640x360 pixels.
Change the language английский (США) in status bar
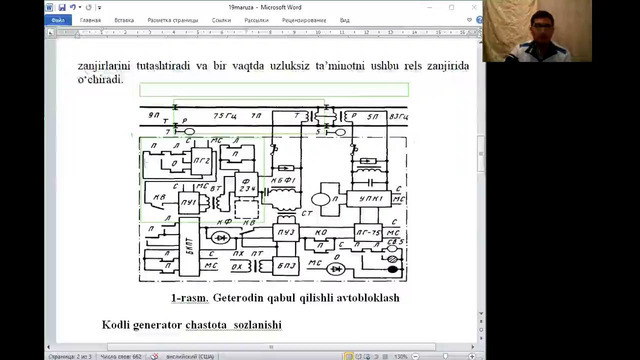[190, 356]
